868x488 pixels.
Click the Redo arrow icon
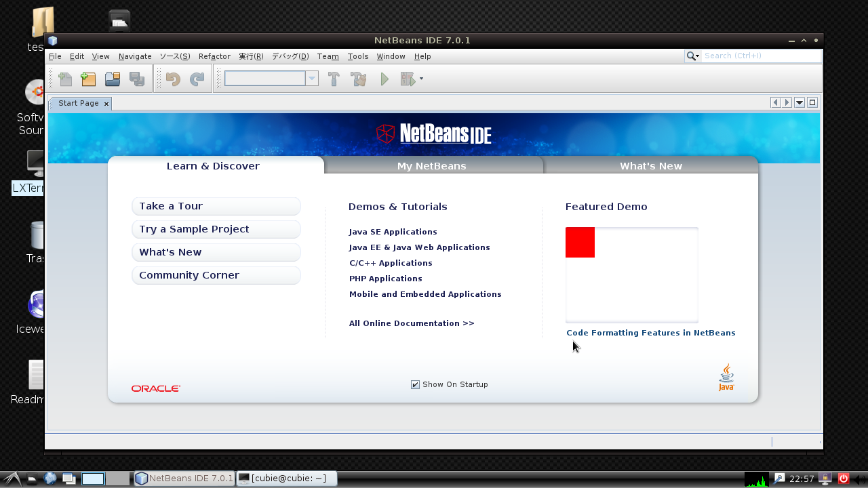pyautogui.click(x=197, y=79)
